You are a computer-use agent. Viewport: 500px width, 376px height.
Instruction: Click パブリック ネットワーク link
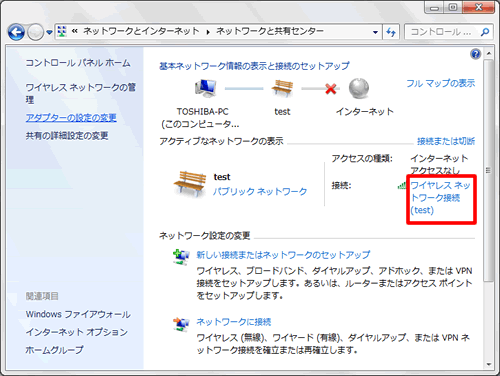pyautogui.click(x=260, y=191)
